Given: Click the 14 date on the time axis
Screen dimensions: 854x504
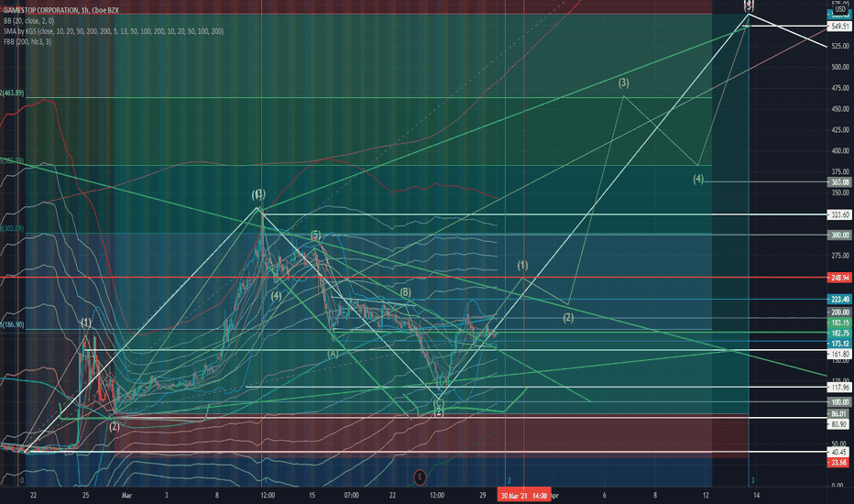Looking at the screenshot, I should 756,495.
